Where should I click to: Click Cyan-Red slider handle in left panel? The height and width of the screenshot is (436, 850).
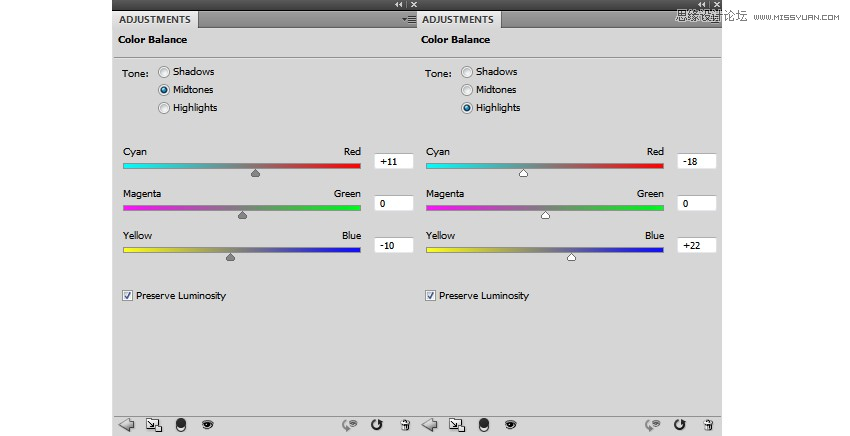255,173
